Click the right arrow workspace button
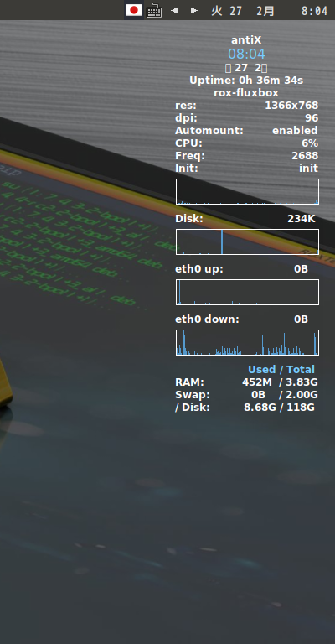Screen dimensions: 335x644 [194, 10]
